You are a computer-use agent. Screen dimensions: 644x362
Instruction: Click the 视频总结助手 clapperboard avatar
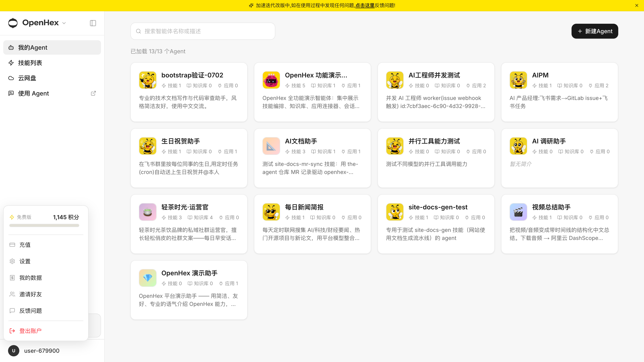(x=518, y=212)
